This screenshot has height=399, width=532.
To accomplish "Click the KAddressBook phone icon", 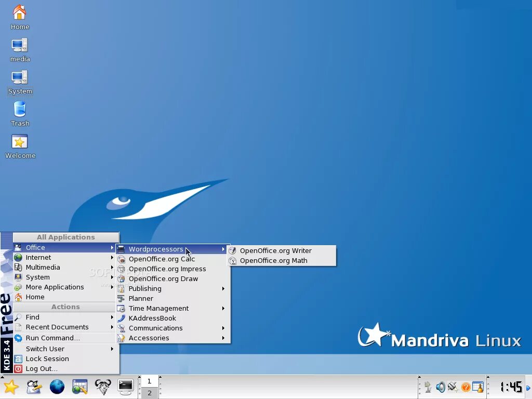I will 121,318.
